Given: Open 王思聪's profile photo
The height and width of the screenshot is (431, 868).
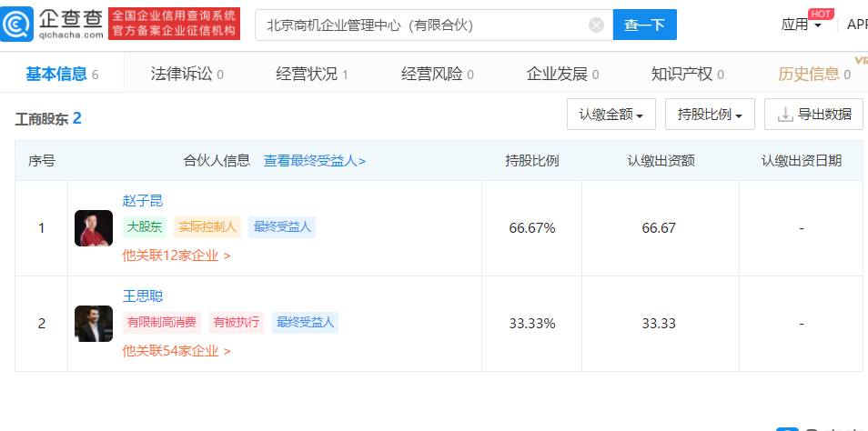Looking at the screenshot, I should (94, 324).
